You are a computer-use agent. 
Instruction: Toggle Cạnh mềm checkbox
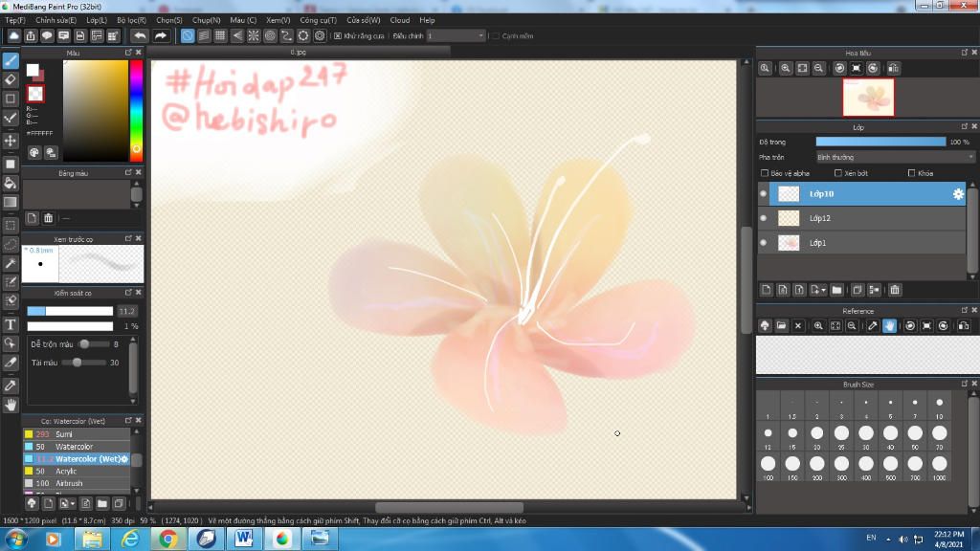[x=497, y=36]
